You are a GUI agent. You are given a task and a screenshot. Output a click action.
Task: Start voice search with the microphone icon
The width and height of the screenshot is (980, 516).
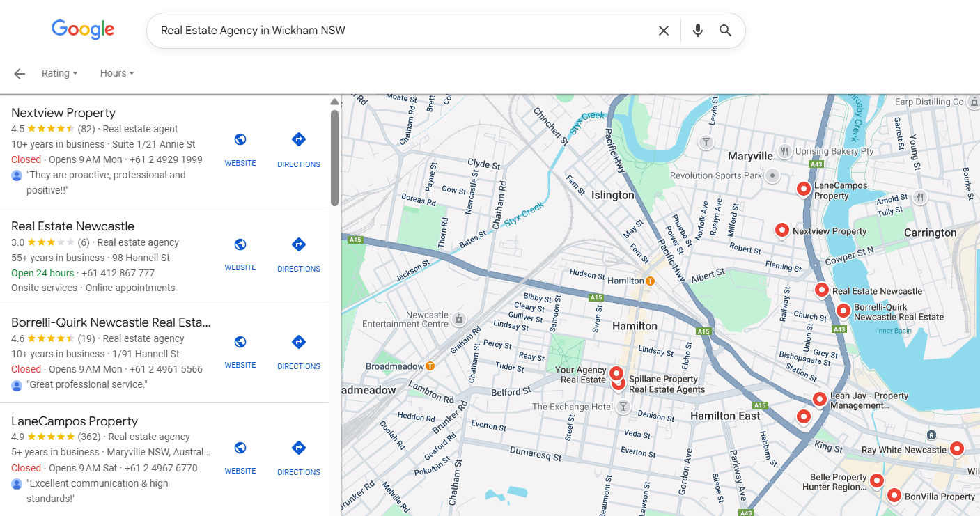[698, 31]
